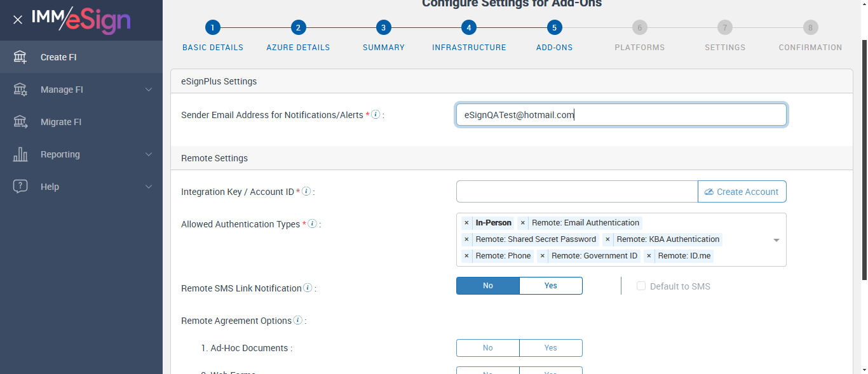Click the Integration Key / Account ID field
868x374 pixels.
(577, 192)
